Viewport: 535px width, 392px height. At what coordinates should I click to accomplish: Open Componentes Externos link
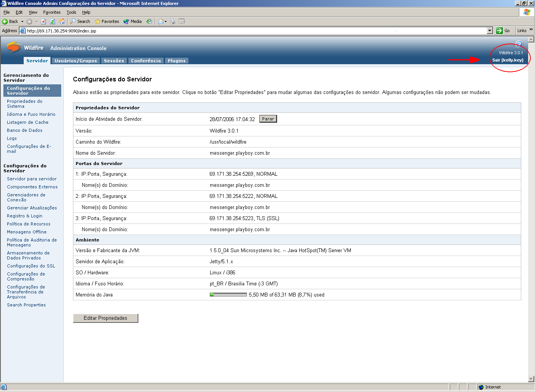pos(32,187)
